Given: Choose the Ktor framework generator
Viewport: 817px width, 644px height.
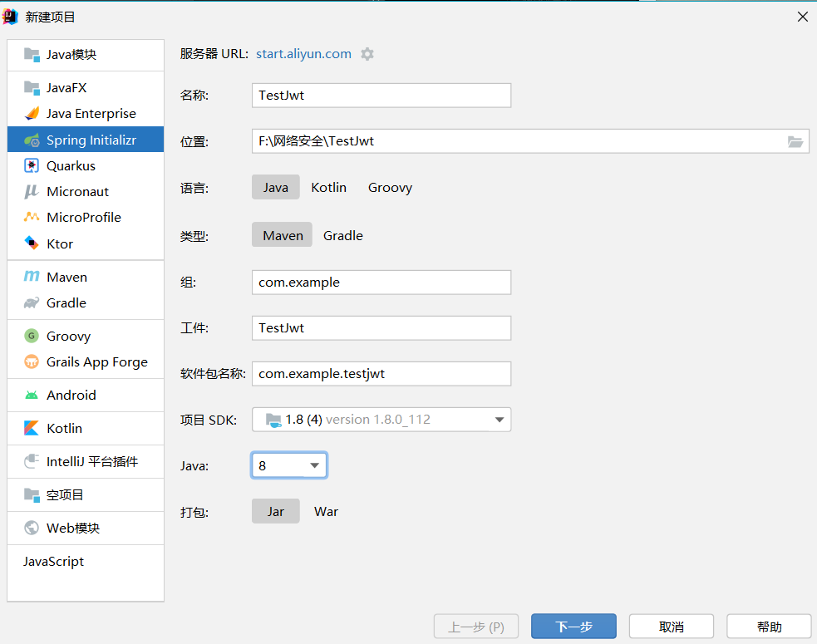Looking at the screenshot, I should click(58, 243).
